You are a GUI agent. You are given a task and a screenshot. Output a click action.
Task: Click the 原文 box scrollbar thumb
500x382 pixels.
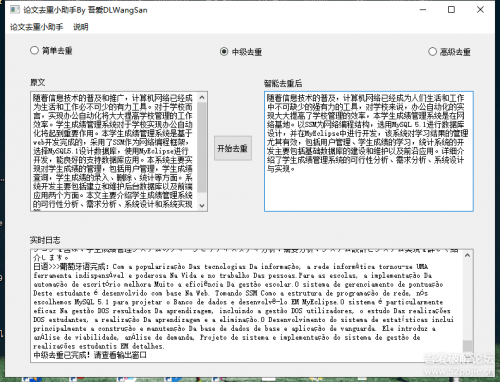[202, 147]
